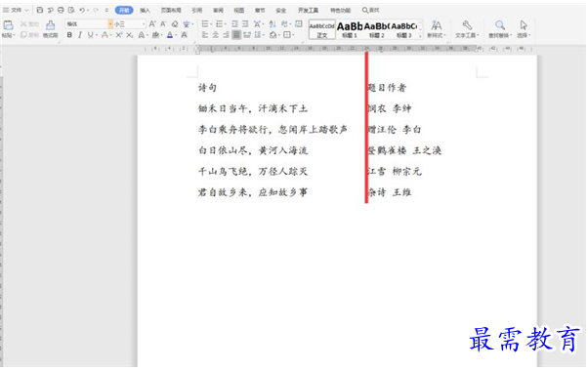Click the bulleted list icon
This screenshot has height=370, width=588.
pyautogui.click(x=205, y=24)
